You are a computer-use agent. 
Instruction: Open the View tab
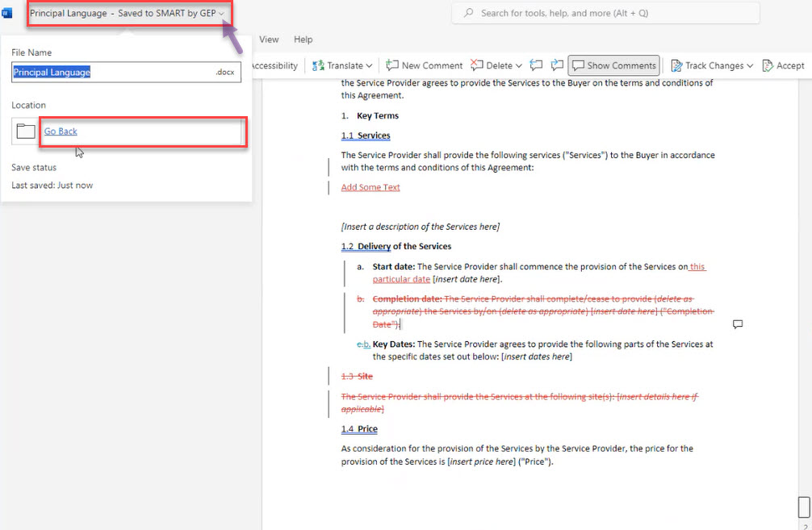click(x=269, y=40)
